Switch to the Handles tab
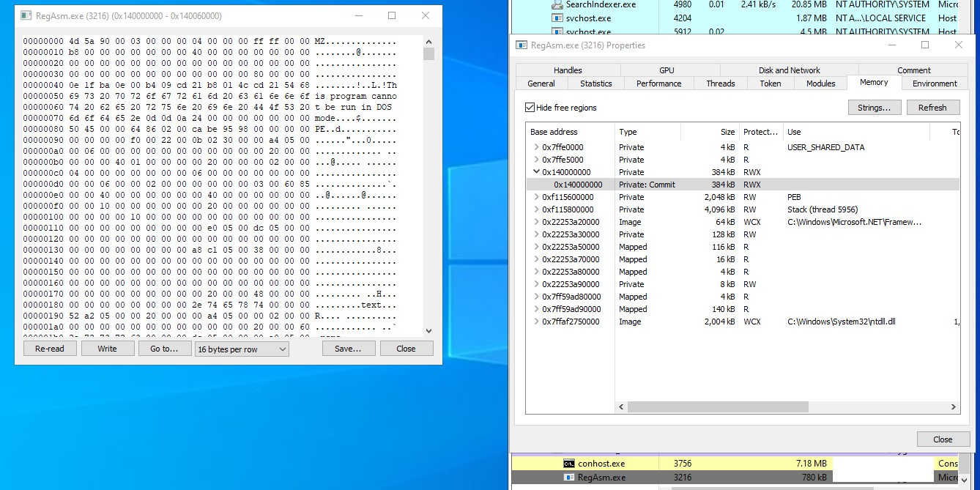The width and height of the screenshot is (980, 490). tap(568, 70)
